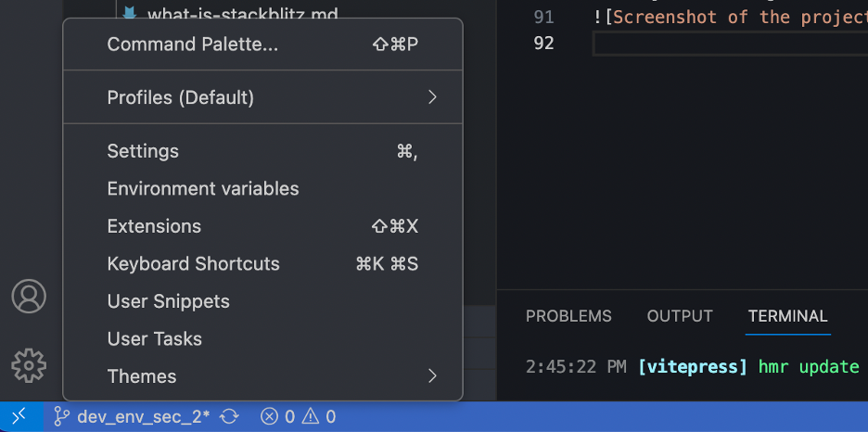Viewport: 868px width, 432px height.
Task: Click the Manage gear icon
Action: [x=29, y=365]
